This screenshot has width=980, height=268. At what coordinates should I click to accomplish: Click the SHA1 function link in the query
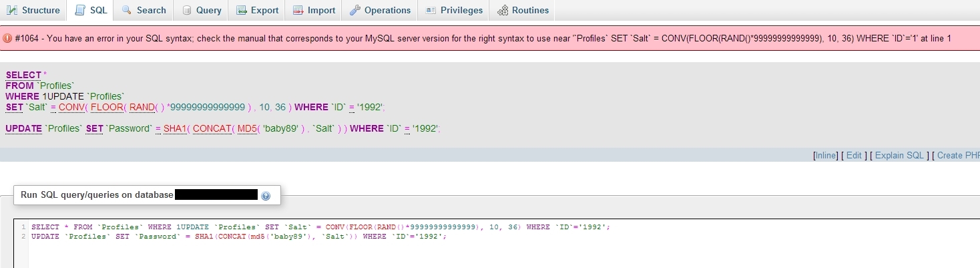[x=175, y=128]
